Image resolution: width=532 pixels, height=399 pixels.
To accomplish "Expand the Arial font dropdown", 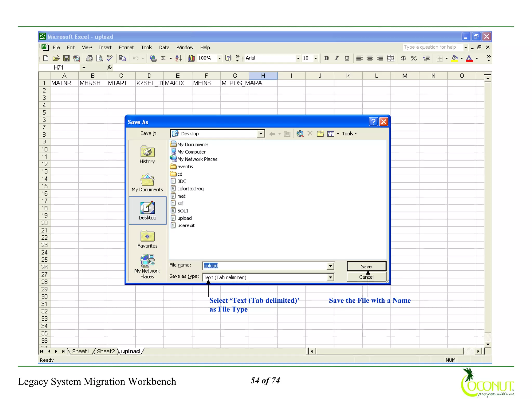I will [x=298, y=58].
